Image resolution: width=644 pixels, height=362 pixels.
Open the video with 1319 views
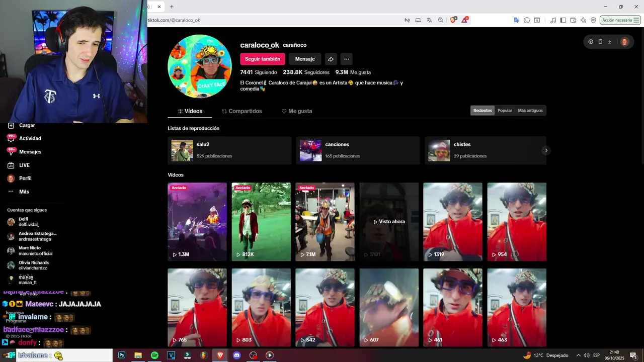click(x=453, y=222)
